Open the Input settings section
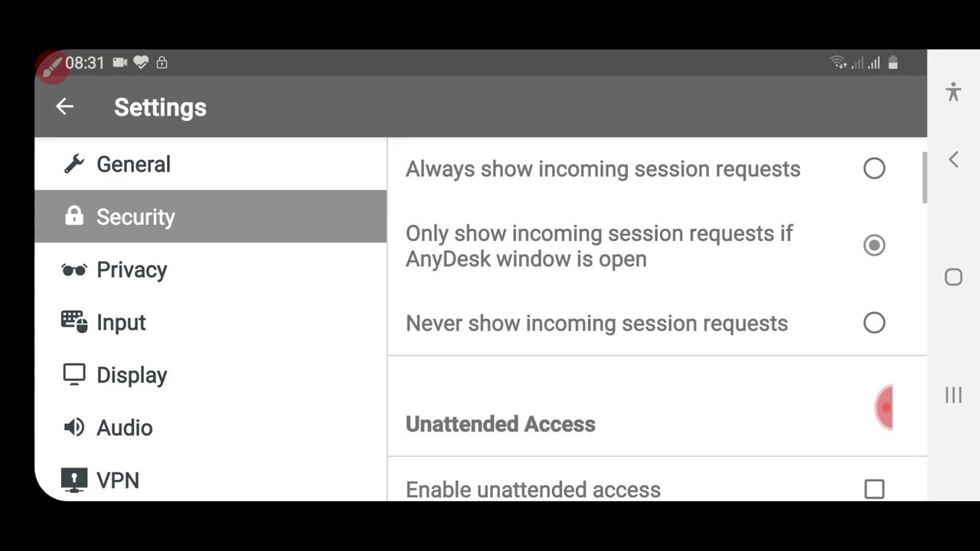The image size is (980, 551). pyautogui.click(x=121, y=322)
